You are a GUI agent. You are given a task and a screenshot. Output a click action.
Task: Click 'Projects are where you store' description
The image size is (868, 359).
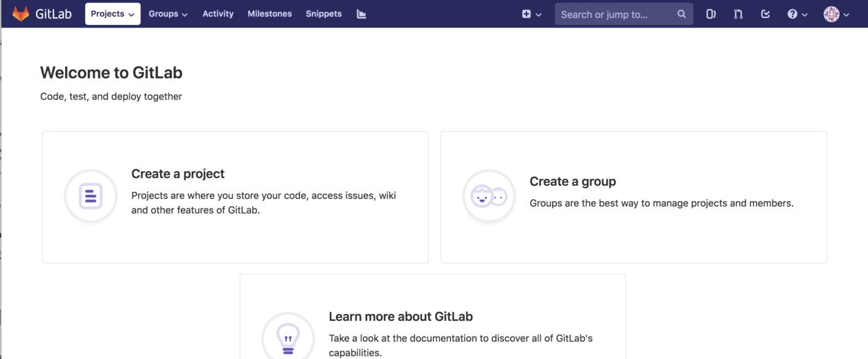[x=264, y=202]
